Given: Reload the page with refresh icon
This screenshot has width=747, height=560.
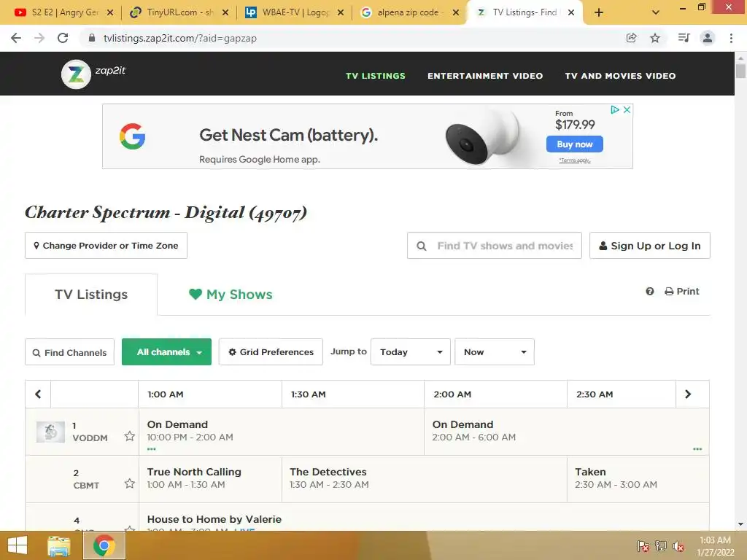Looking at the screenshot, I should tap(63, 38).
